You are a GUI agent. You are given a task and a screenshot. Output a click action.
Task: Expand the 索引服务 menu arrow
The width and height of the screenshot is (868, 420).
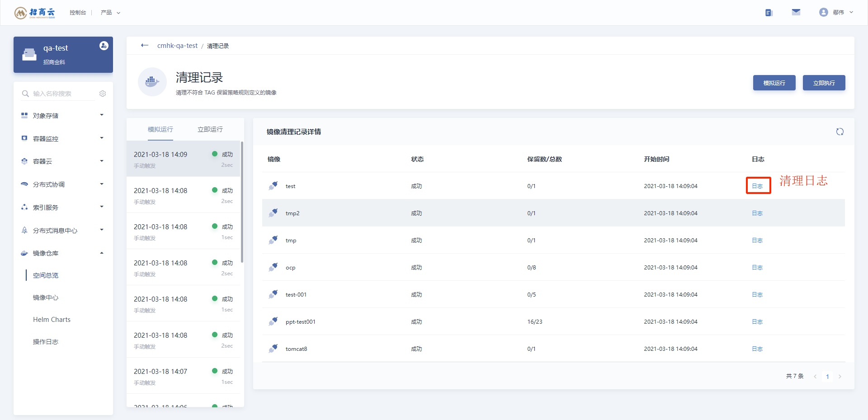click(102, 207)
